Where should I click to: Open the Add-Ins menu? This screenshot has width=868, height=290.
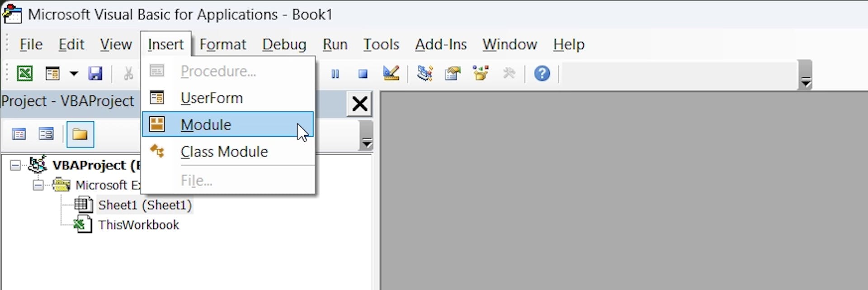(441, 44)
